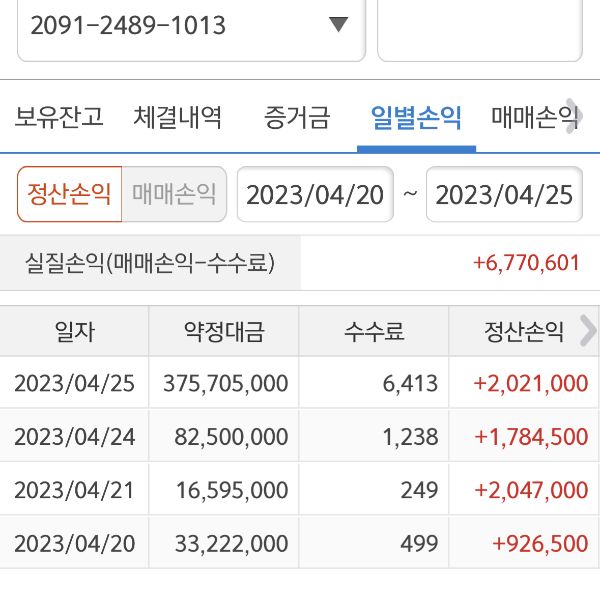Sort by the 일자 column header
The width and height of the screenshot is (600, 600).
(75, 332)
